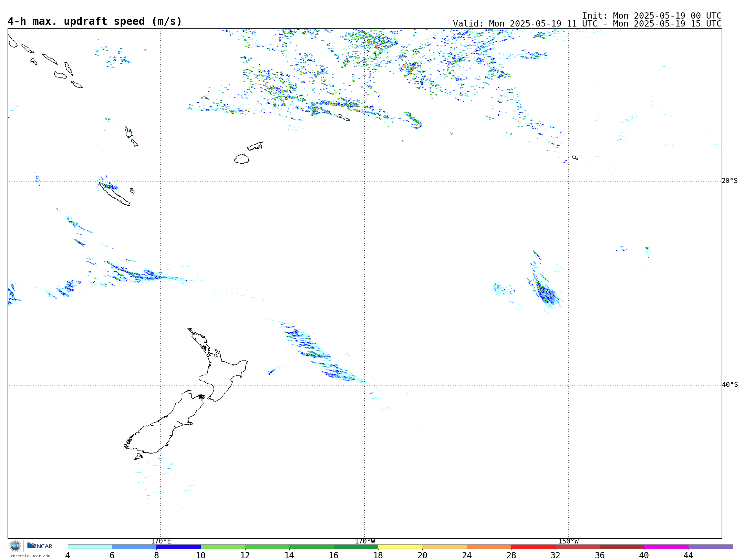
Task: Click the Fiji Vanua Levu island outline
Action: pyautogui.click(x=255, y=146)
